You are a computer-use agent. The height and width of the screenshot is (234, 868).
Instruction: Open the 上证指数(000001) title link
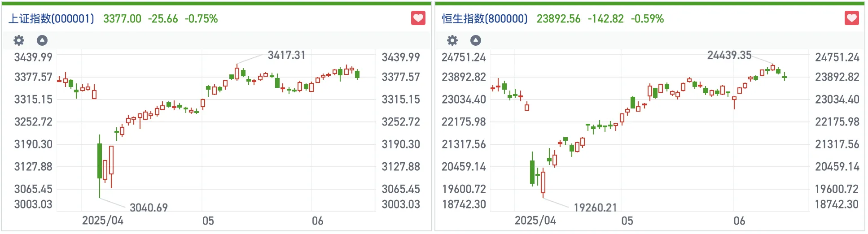click(x=52, y=19)
